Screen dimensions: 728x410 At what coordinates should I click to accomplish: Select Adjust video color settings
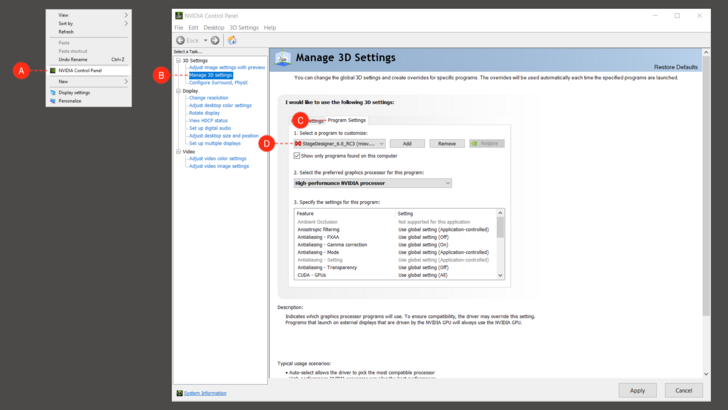click(217, 158)
